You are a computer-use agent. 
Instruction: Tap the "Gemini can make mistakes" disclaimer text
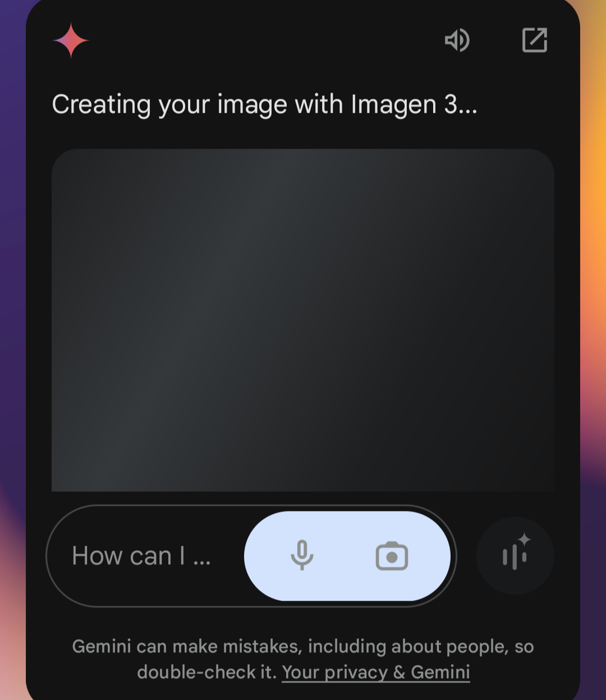(x=303, y=659)
